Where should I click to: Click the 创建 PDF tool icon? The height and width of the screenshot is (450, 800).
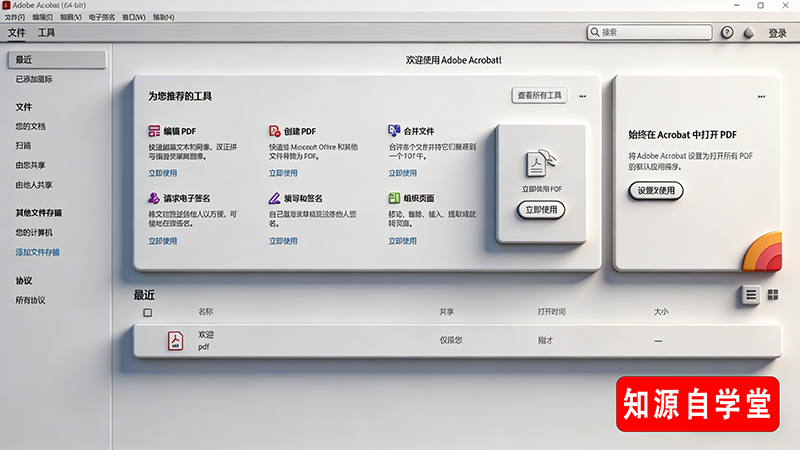coord(274,131)
